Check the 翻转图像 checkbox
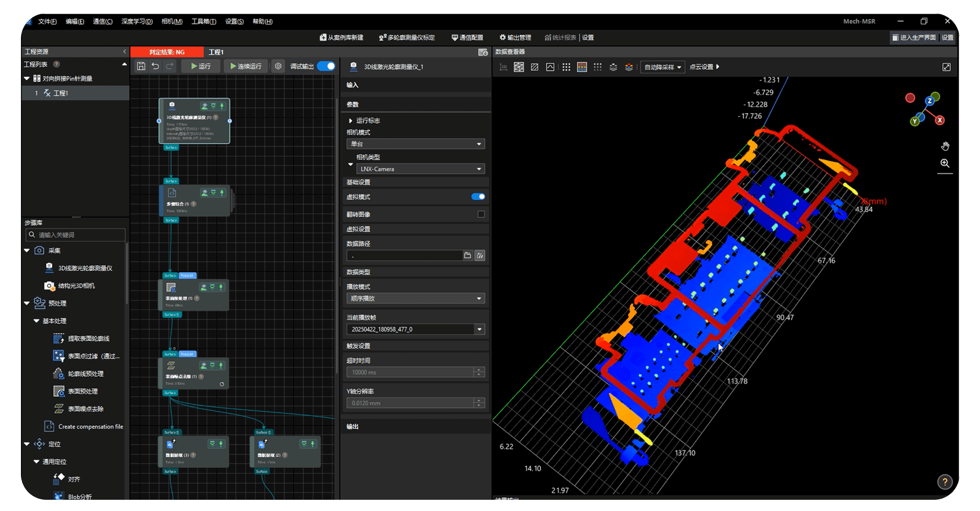The width and height of the screenshot is (980, 511). [481, 214]
